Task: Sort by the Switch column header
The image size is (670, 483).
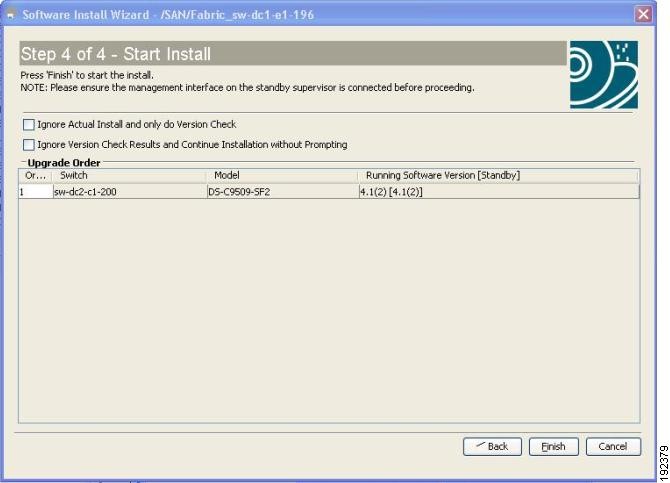Action: (x=129, y=176)
